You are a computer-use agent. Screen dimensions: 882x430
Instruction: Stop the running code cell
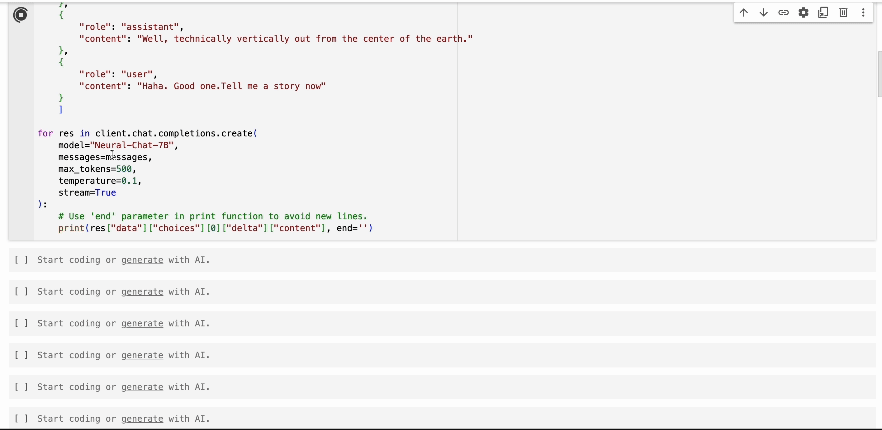click(x=20, y=14)
